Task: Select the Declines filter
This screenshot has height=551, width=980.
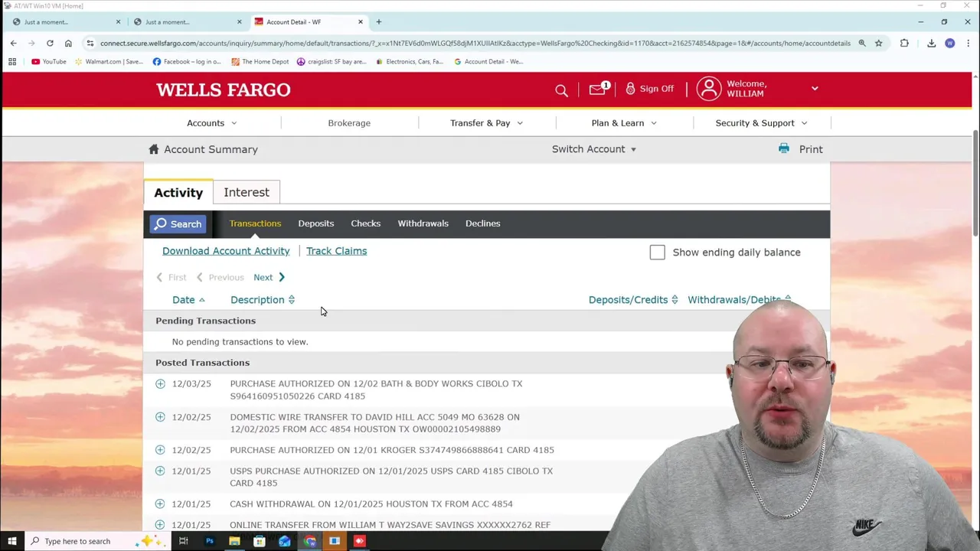Action: point(482,223)
